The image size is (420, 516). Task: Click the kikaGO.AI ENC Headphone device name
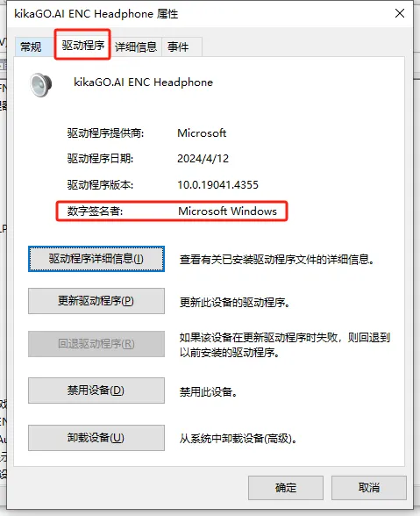coord(144,82)
